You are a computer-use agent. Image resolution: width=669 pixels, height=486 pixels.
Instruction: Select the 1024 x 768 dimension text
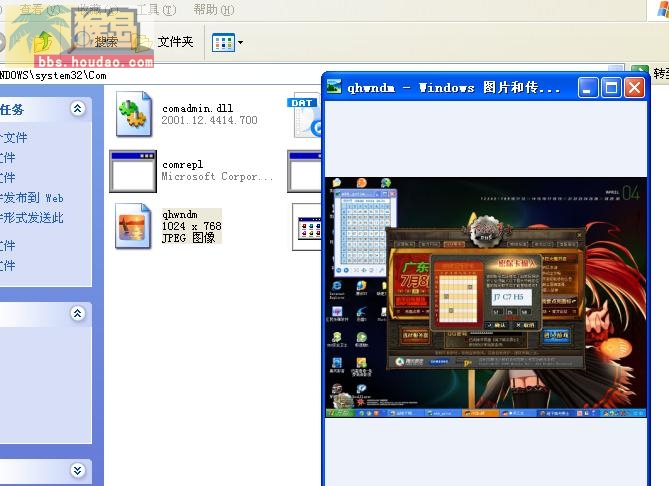pos(192,226)
